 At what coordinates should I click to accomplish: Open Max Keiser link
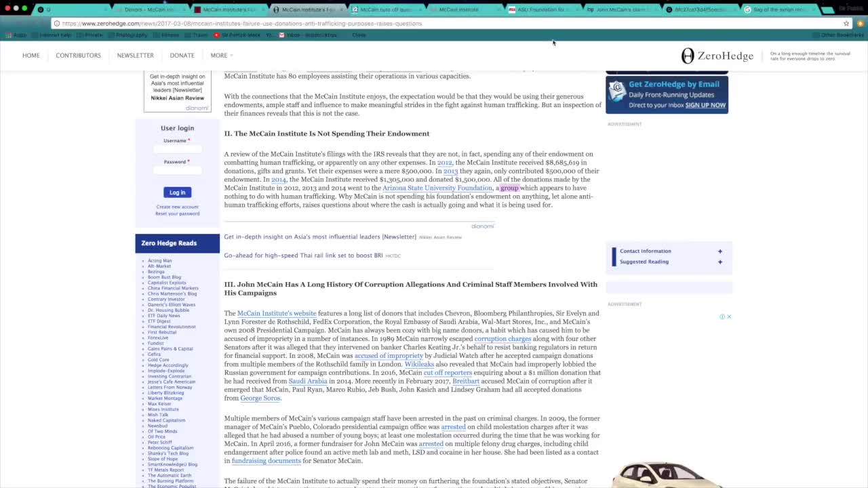coord(159,403)
